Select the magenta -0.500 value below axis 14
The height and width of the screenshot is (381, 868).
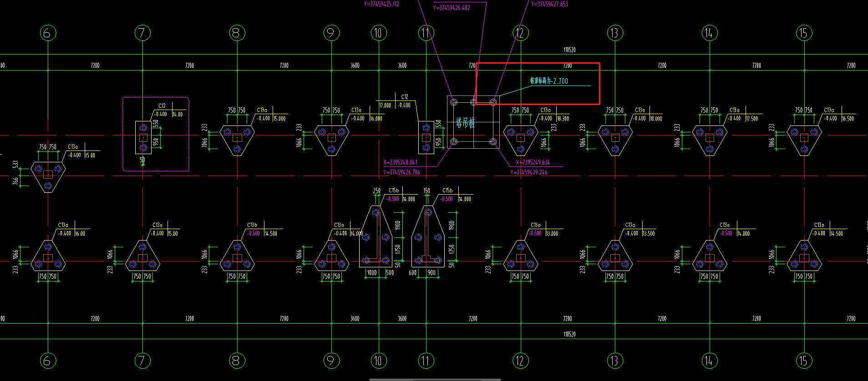(726, 234)
